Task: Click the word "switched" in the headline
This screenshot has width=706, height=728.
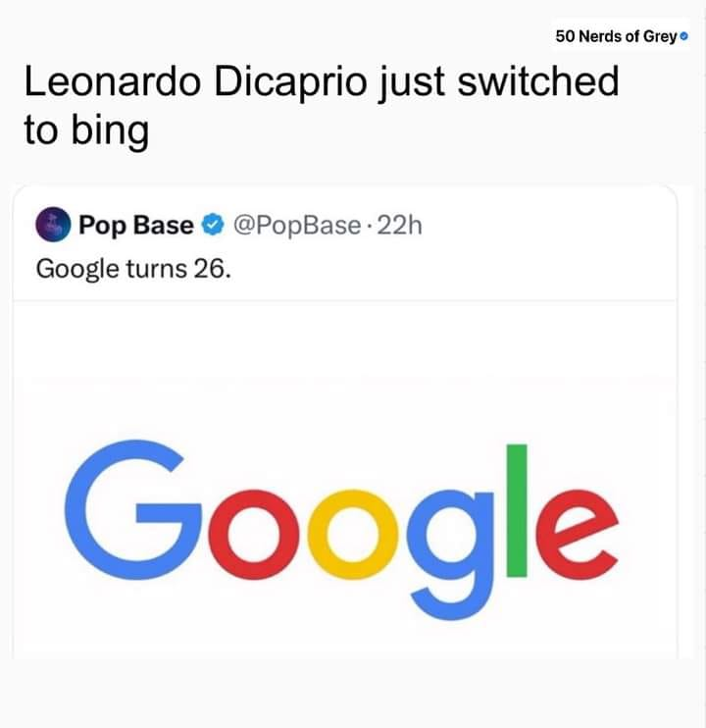Action: [x=538, y=81]
